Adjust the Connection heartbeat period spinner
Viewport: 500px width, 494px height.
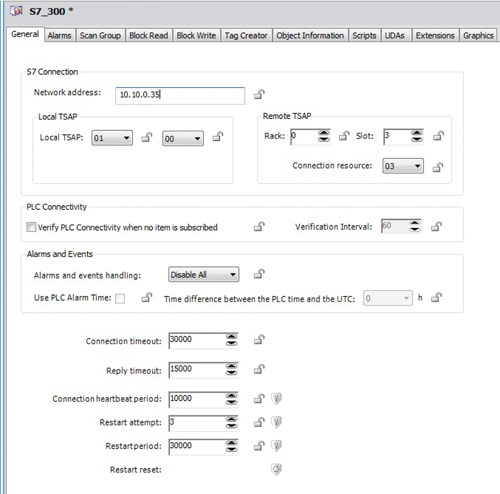point(232,399)
